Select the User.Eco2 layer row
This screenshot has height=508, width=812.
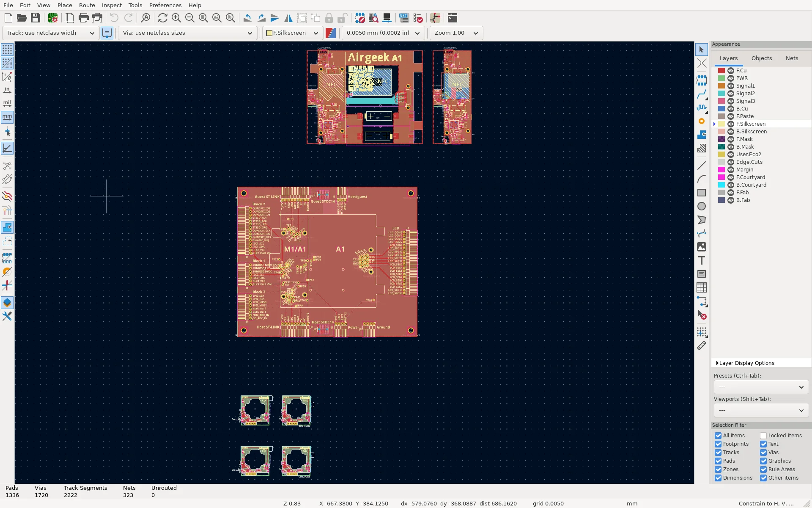(761, 155)
